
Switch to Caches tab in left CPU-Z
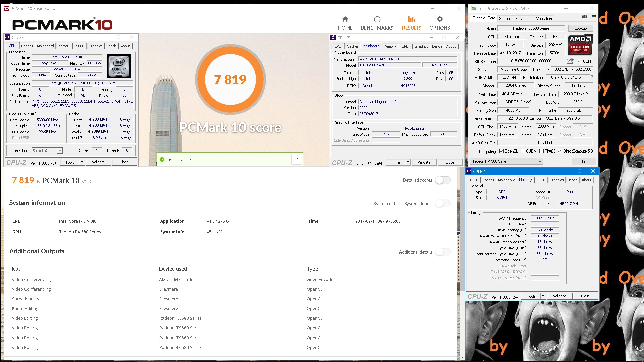27,46
